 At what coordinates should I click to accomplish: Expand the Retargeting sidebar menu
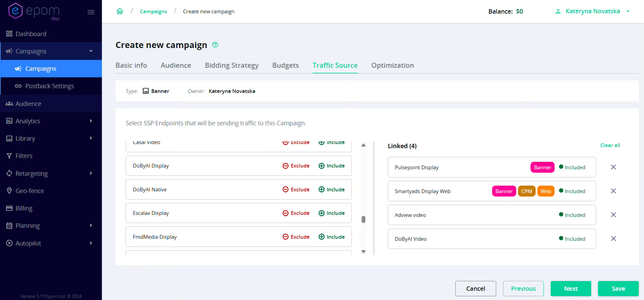click(x=91, y=173)
